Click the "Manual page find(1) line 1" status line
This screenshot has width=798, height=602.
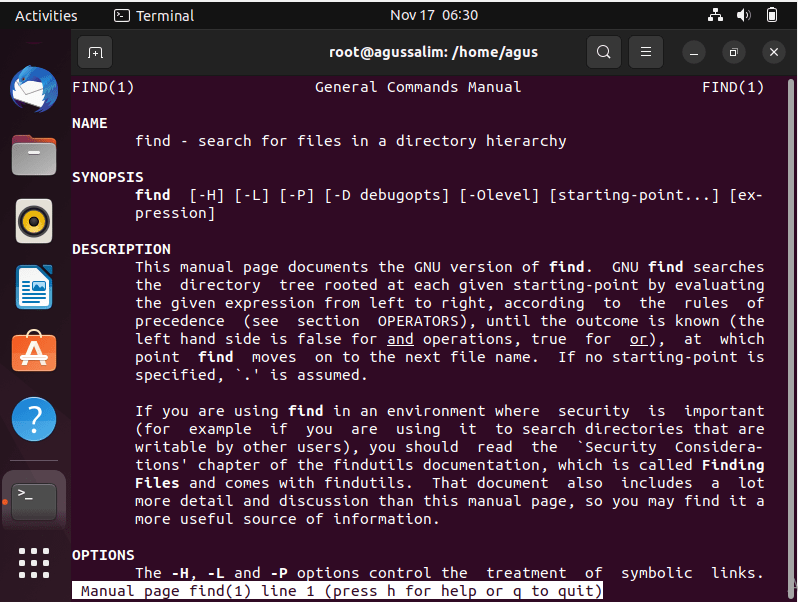pos(337,591)
